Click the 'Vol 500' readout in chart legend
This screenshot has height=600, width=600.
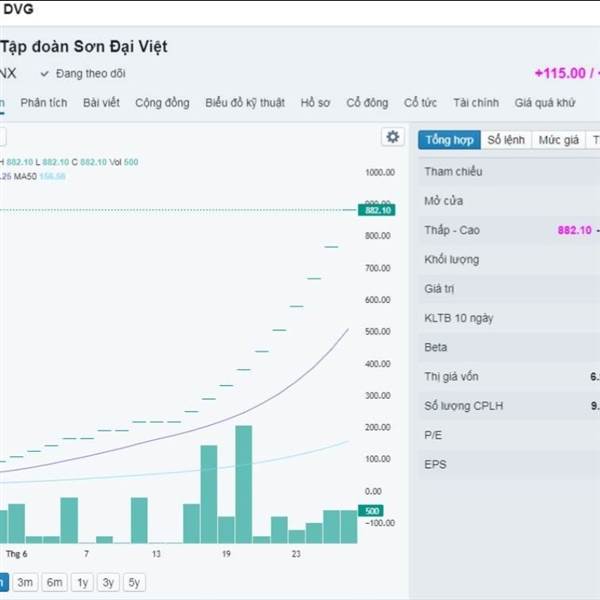(124, 162)
